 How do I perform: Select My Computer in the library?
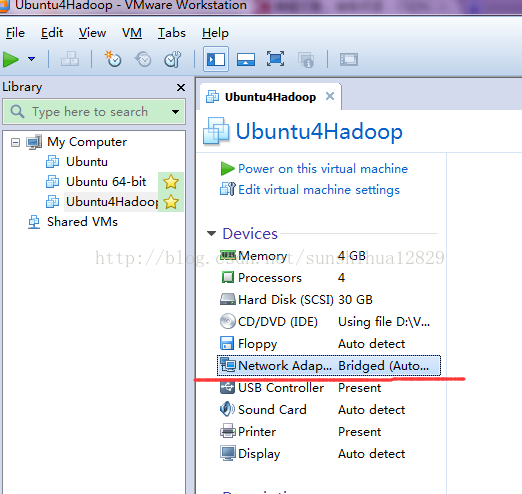pos(87,142)
